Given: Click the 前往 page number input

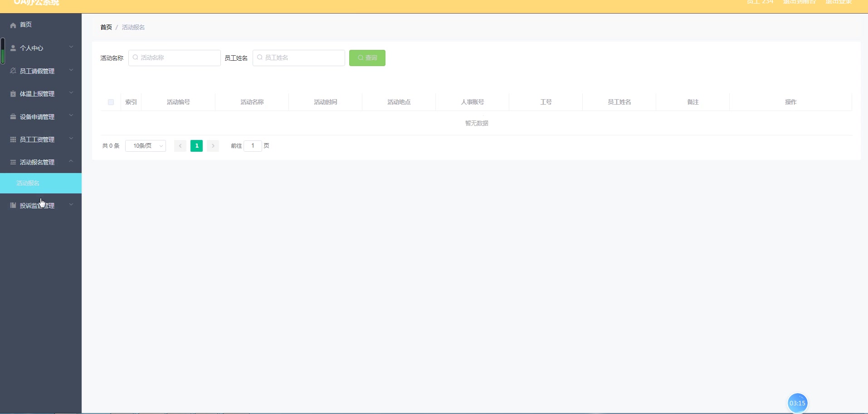Looking at the screenshot, I should click(x=253, y=146).
